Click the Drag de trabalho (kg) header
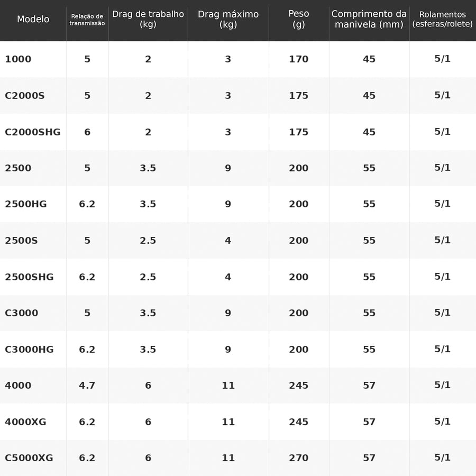Viewport: 476px width, 476px height. point(148,19)
